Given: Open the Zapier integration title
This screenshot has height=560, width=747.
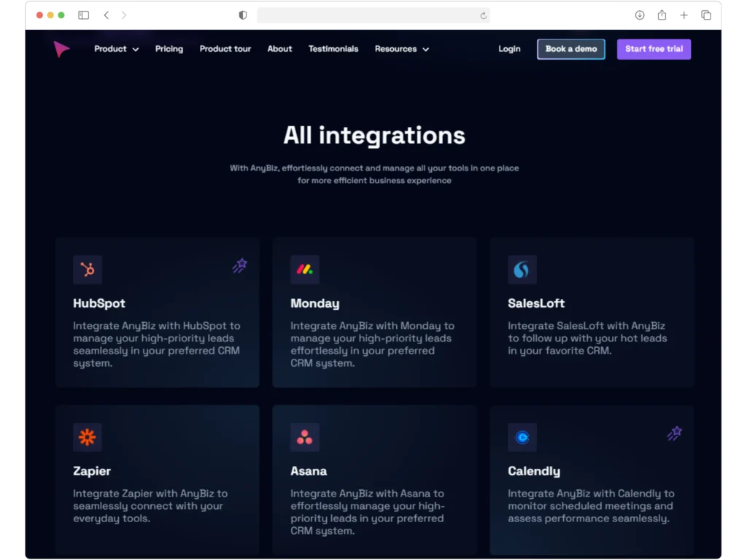Looking at the screenshot, I should click(x=92, y=472).
